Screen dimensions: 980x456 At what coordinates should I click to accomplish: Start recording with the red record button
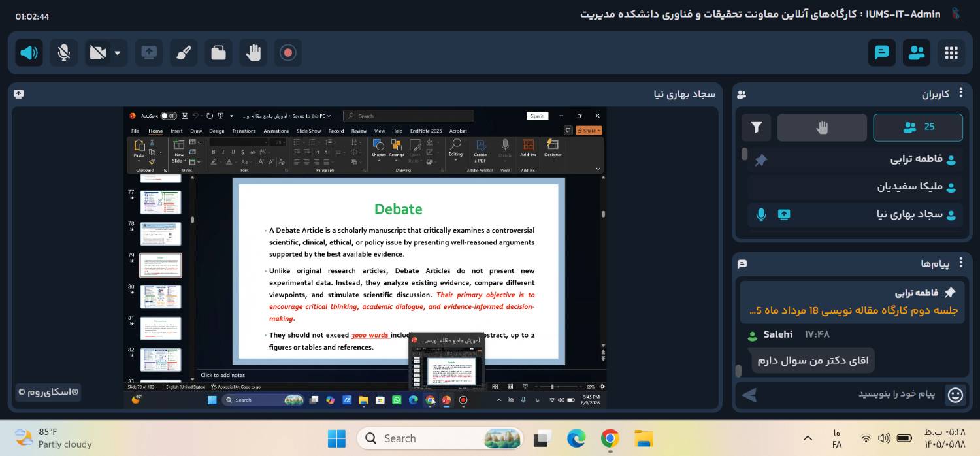point(287,53)
